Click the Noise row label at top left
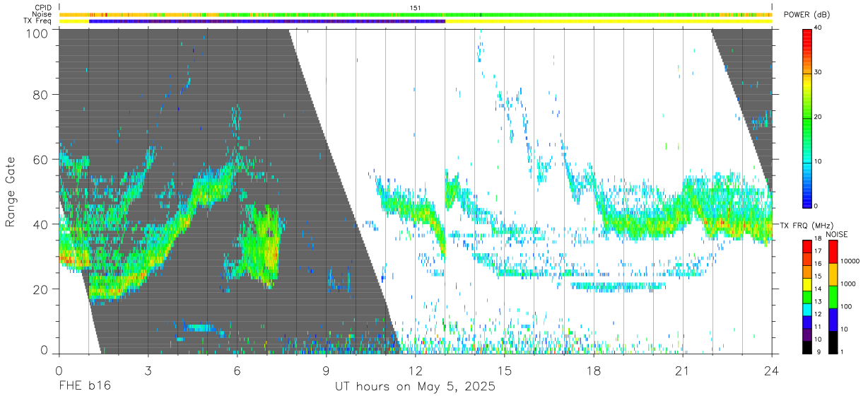This screenshot has height=401, width=868. click(42, 14)
